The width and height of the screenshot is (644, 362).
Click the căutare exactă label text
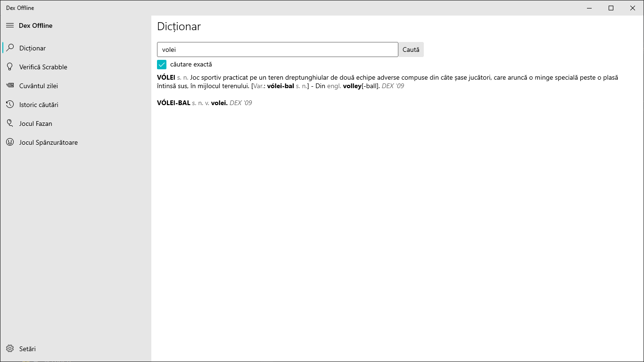coord(191,65)
